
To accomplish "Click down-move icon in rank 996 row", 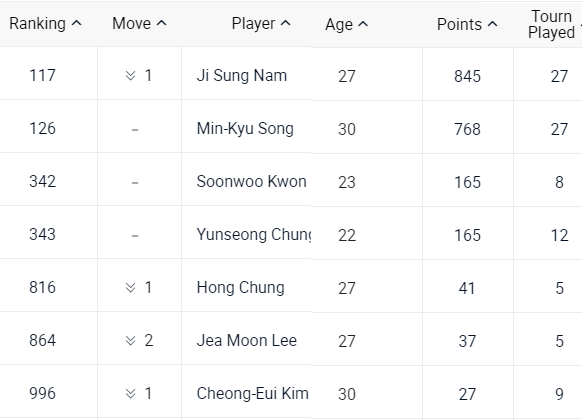I will (x=130, y=394).
